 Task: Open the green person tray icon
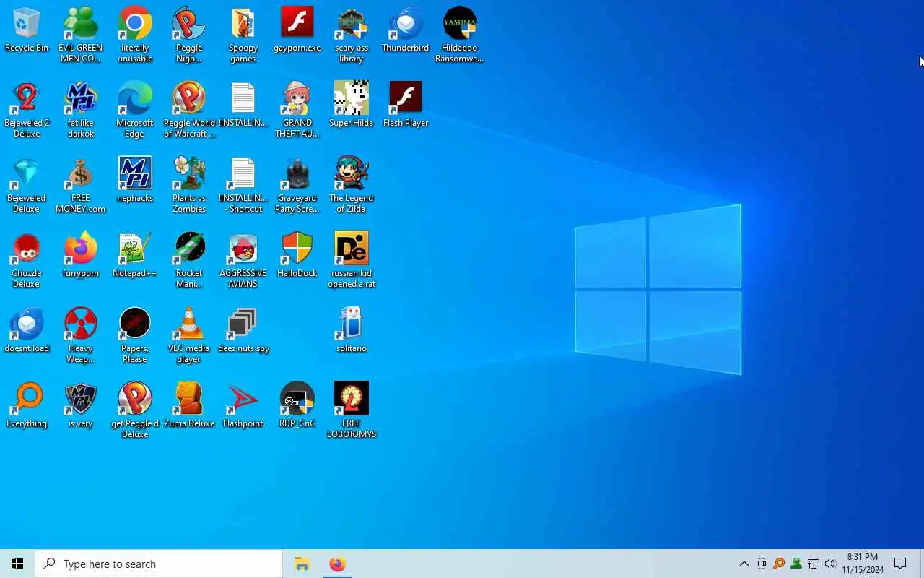coord(796,564)
